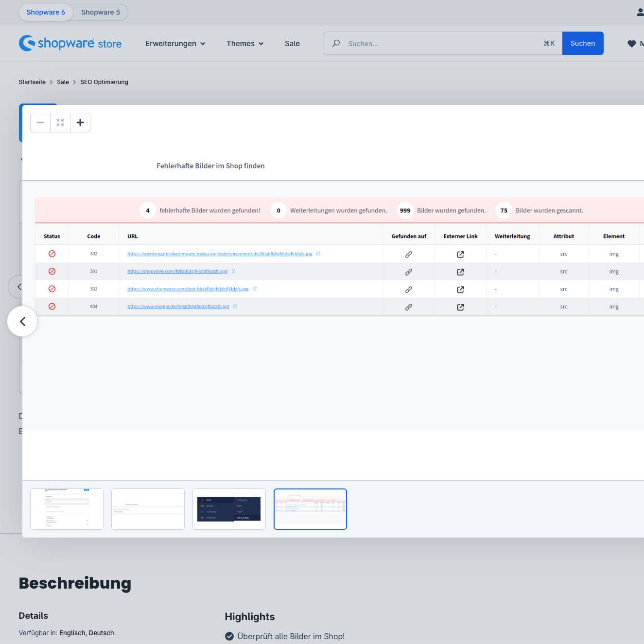
Task: Click the www.google.de URL in the table
Action: tap(178, 306)
